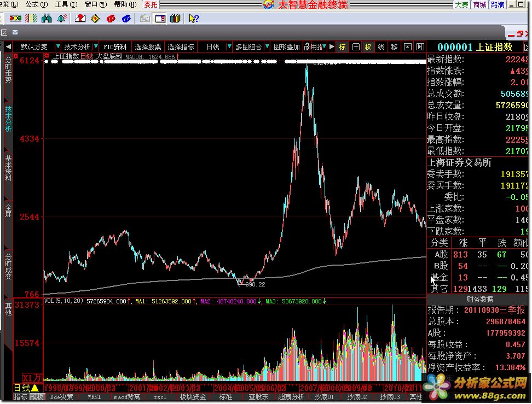
Task: Expand the 默认方案 dropdown arrow
Action: [x=57, y=47]
